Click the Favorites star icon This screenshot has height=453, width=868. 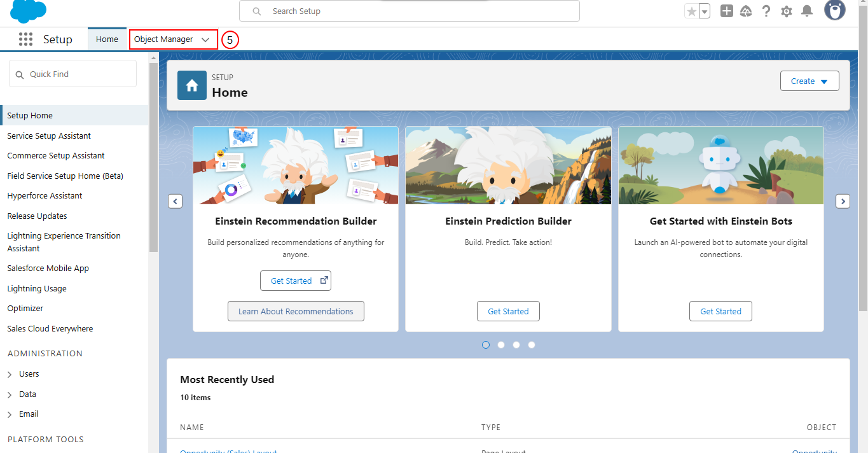[691, 11]
